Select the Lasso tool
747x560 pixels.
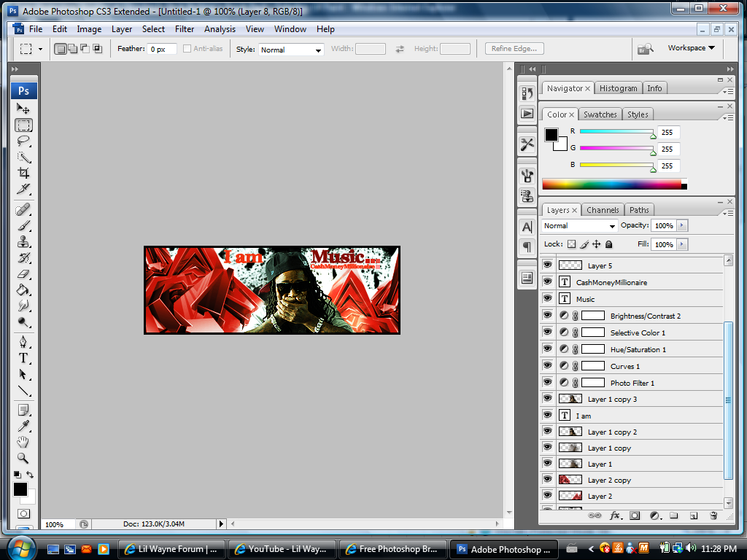[x=23, y=141]
